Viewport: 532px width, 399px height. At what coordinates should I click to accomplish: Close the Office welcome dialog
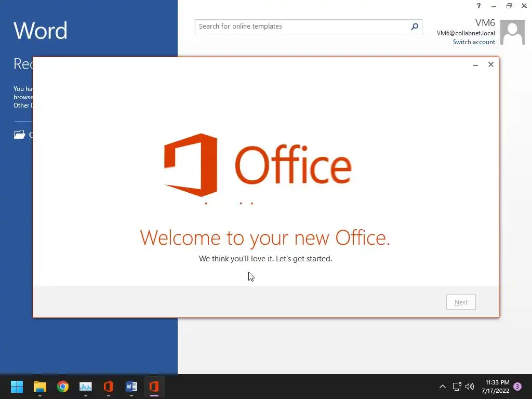[490, 64]
